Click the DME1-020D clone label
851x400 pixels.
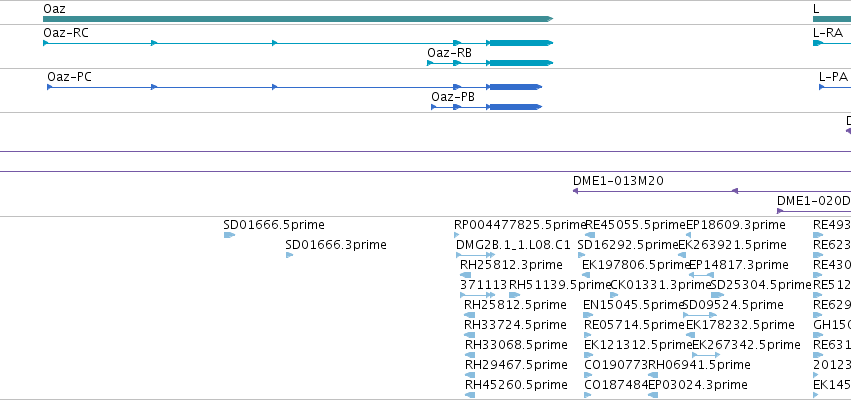814,201
